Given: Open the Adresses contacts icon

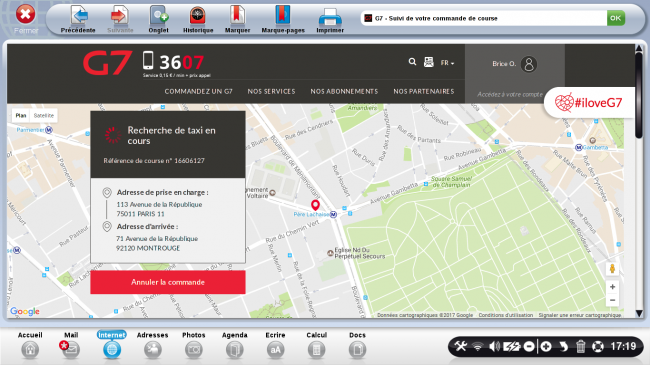Looking at the screenshot, I should (x=153, y=350).
